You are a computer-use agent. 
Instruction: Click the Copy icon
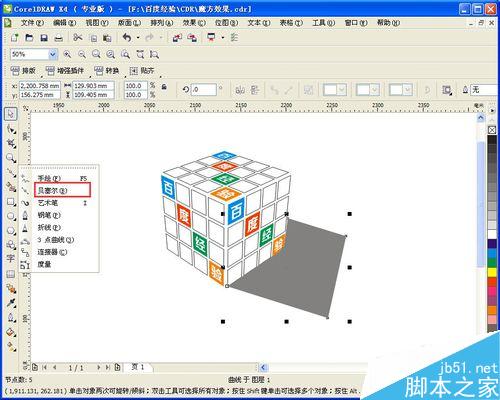pos(93,38)
